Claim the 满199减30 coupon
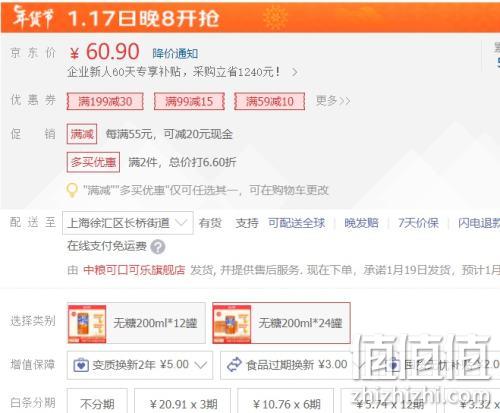Screen dimensions: 500x413 tap(105, 101)
